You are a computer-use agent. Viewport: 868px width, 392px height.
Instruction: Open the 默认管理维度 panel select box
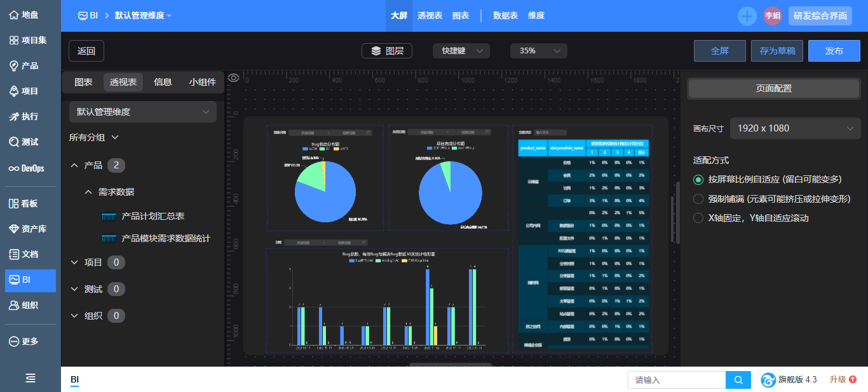(x=143, y=112)
